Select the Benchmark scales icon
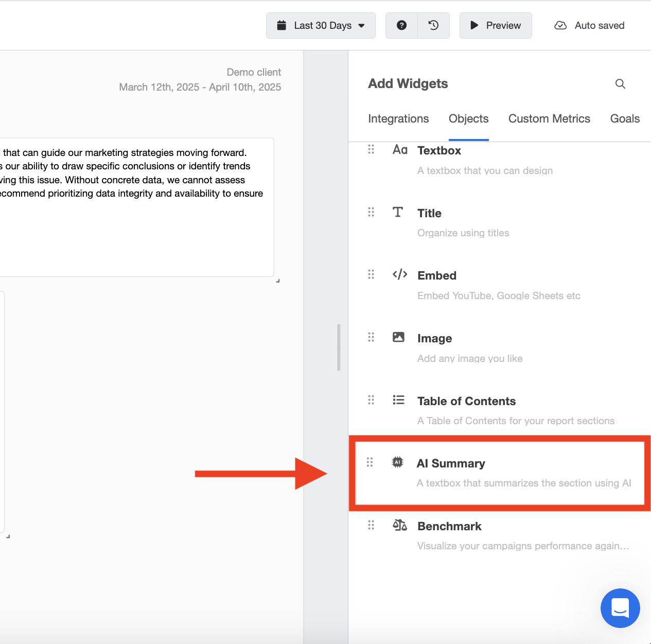This screenshot has width=651, height=644. pyautogui.click(x=400, y=525)
